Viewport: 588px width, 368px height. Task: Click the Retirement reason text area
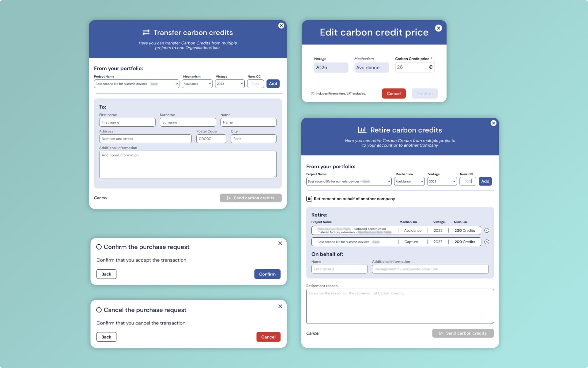(400, 306)
